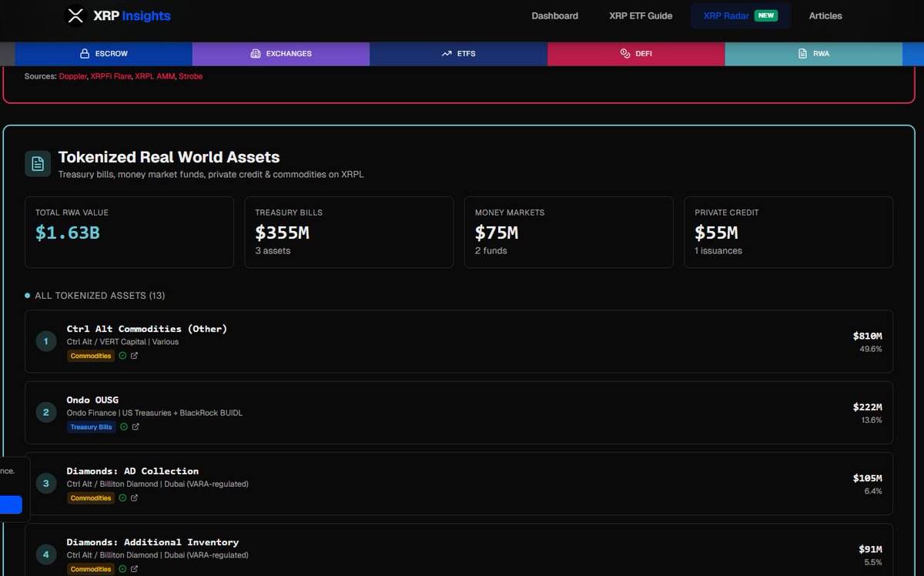Click verified checkmark icon on Ondo OUSG
The height and width of the screenshot is (576, 924).
(x=123, y=427)
